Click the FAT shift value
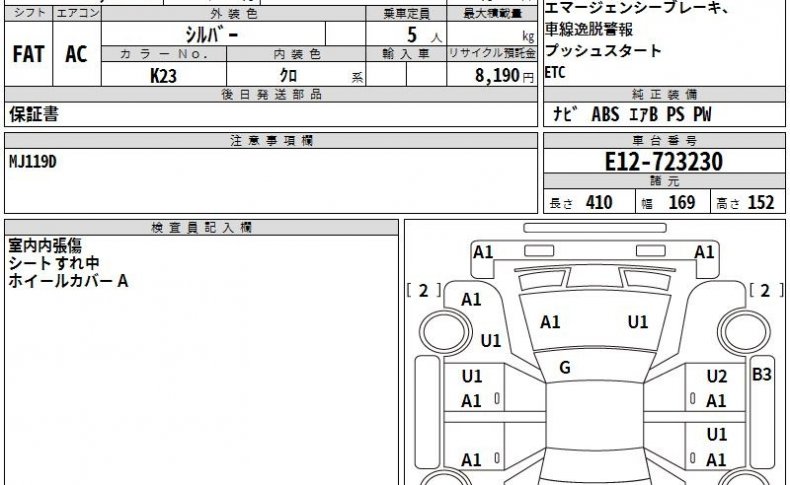790x485 pixels. click(x=28, y=54)
